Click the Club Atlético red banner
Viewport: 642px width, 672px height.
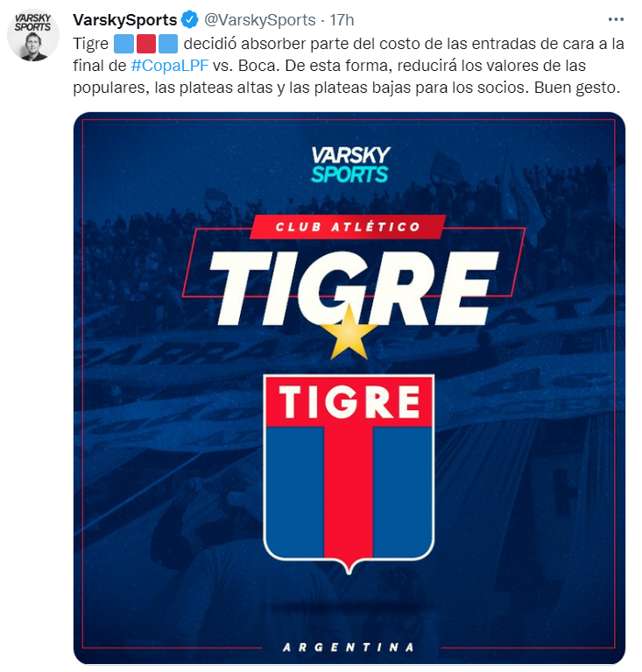(x=348, y=227)
